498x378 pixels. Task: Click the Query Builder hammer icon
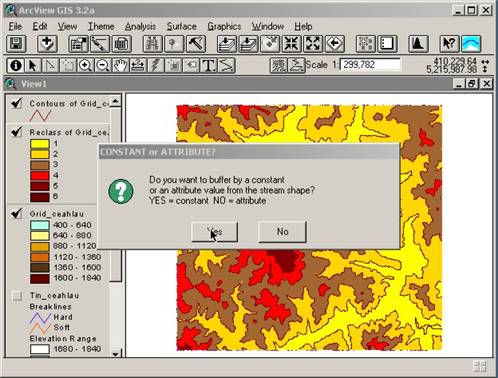[196, 44]
